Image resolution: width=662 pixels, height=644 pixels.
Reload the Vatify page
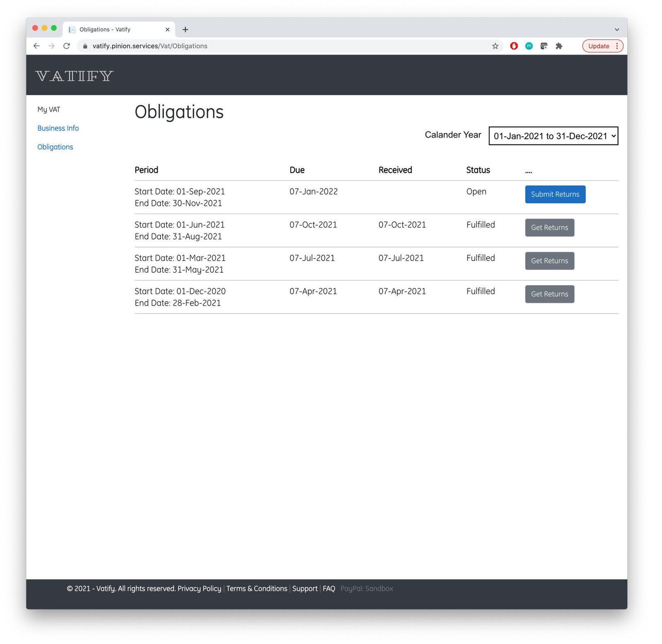[x=67, y=46]
